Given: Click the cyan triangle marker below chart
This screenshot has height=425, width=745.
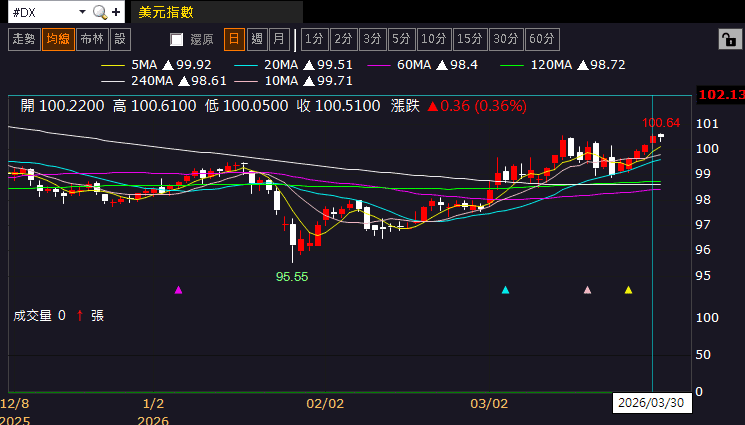Looking at the screenshot, I should pos(506,290).
